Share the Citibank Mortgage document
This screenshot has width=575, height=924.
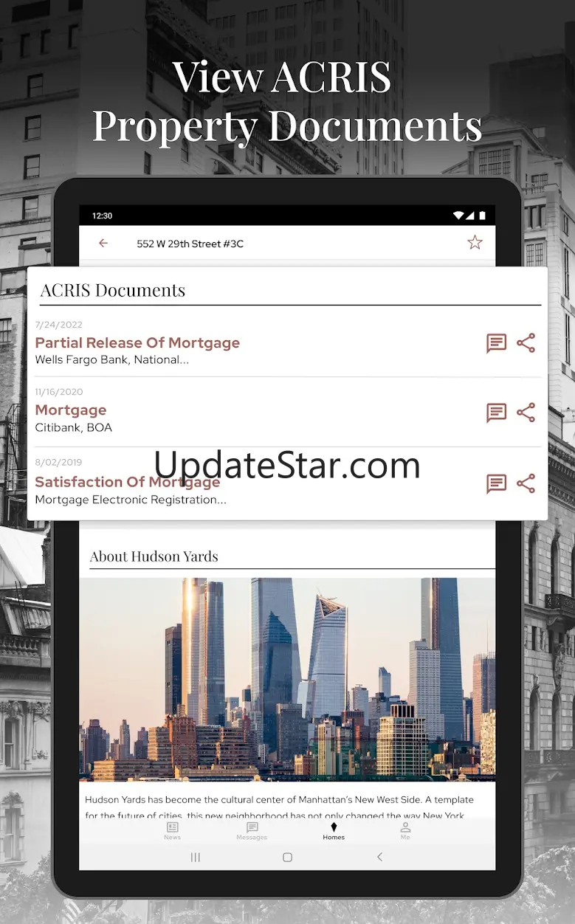(526, 413)
